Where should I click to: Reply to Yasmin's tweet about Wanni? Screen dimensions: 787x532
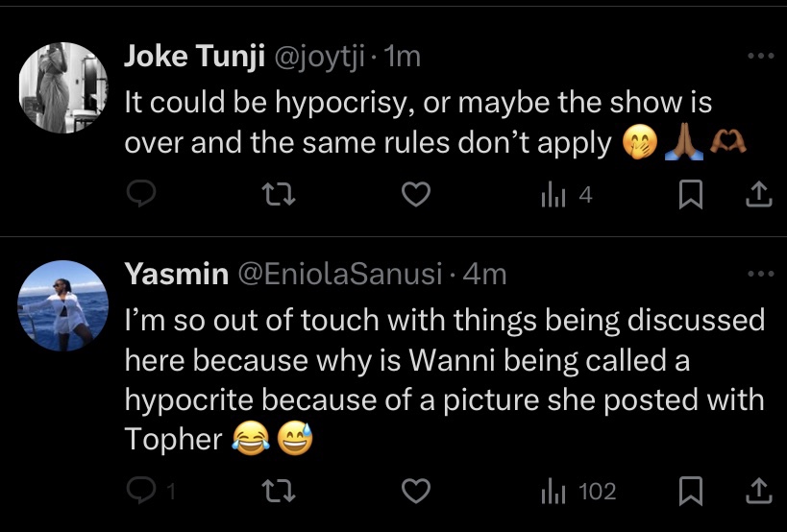(141, 492)
